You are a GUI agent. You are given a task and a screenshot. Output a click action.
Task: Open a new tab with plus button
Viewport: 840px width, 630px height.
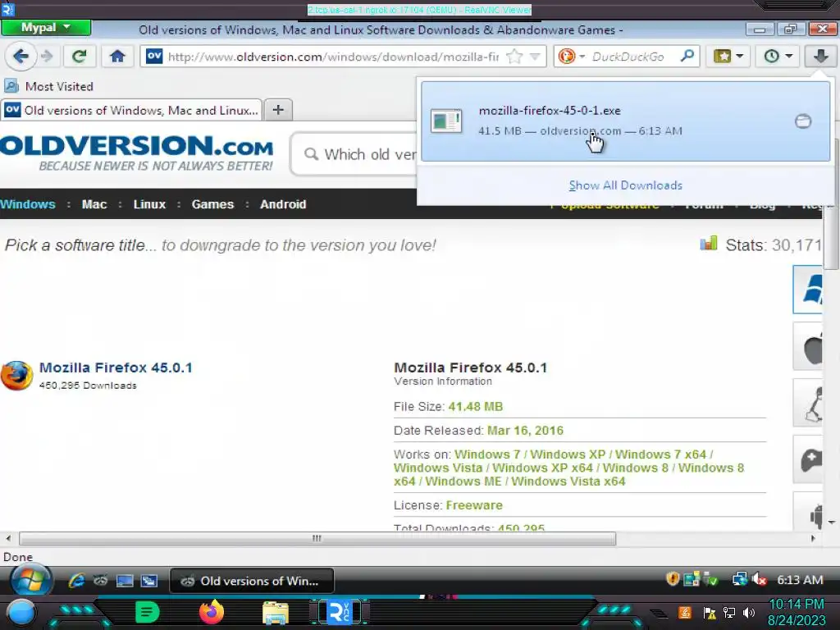point(278,110)
